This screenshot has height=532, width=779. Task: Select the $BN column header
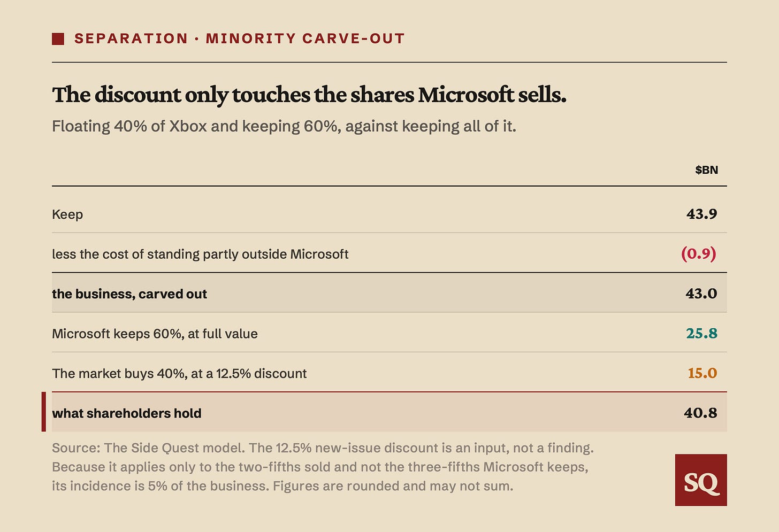click(706, 170)
